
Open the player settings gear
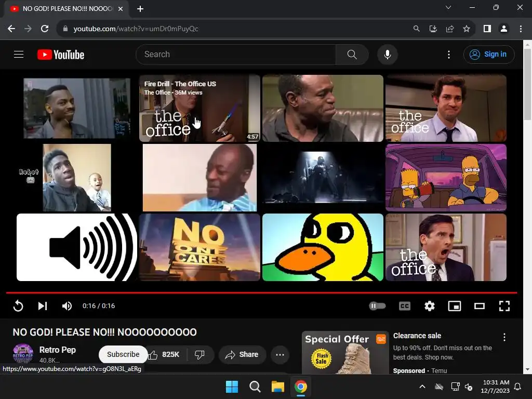(x=430, y=306)
